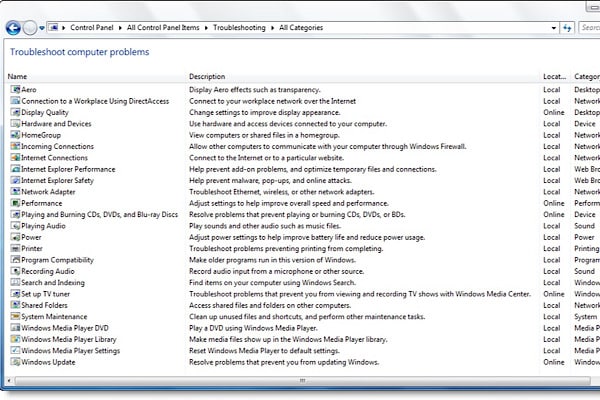The height and width of the screenshot is (400, 600).
Task: Click the Internet Explorer Safety icon
Action: (15, 180)
